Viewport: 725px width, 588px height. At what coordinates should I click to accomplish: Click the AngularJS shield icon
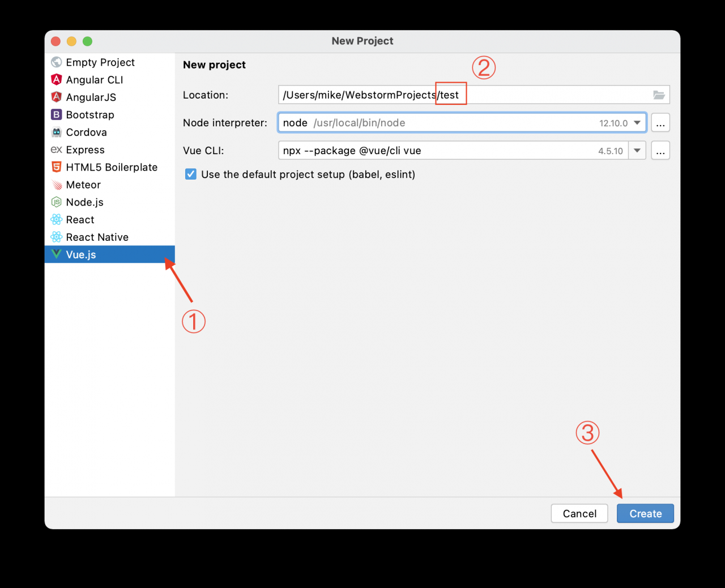56,97
